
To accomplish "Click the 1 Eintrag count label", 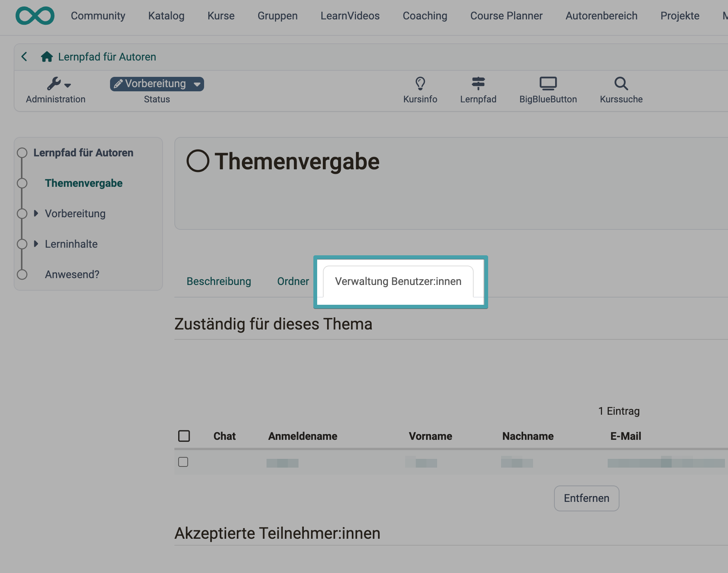I will click(x=619, y=411).
